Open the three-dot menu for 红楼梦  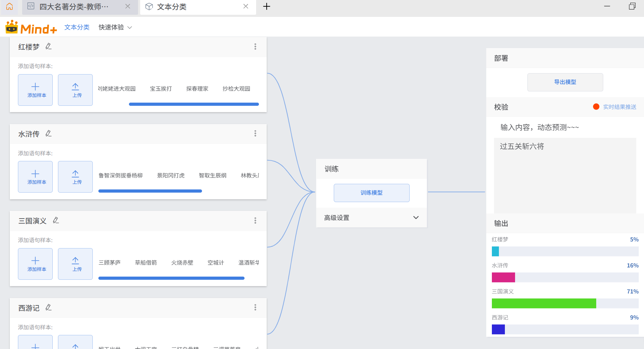(255, 47)
